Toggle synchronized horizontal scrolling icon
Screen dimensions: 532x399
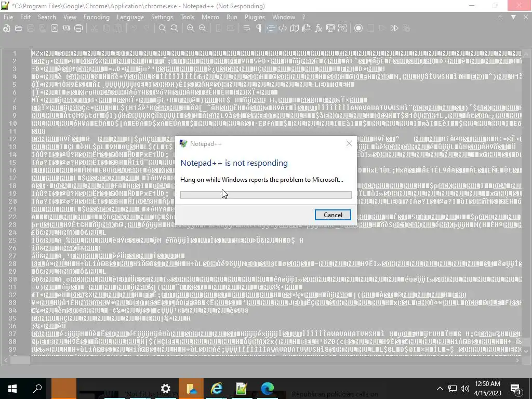pyautogui.click(x=231, y=29)
